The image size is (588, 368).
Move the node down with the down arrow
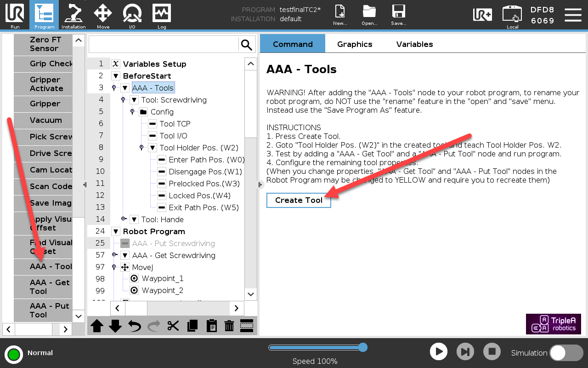(x=115, y=326)
